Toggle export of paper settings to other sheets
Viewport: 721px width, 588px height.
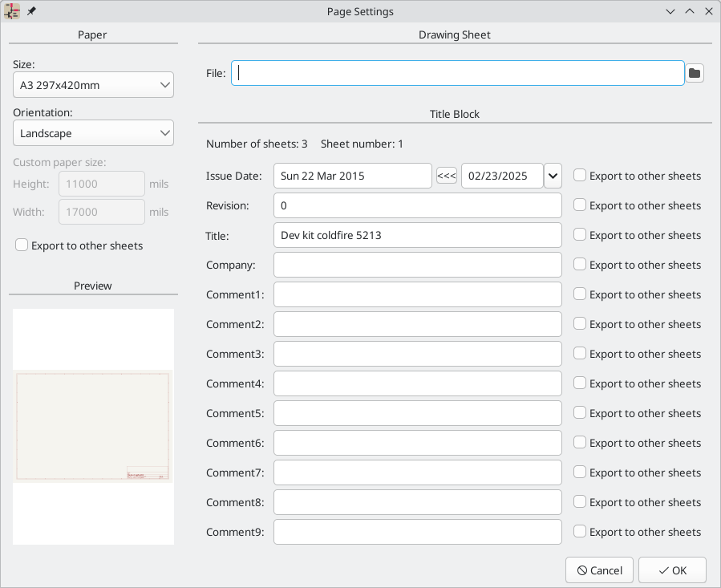click(22, 245)
